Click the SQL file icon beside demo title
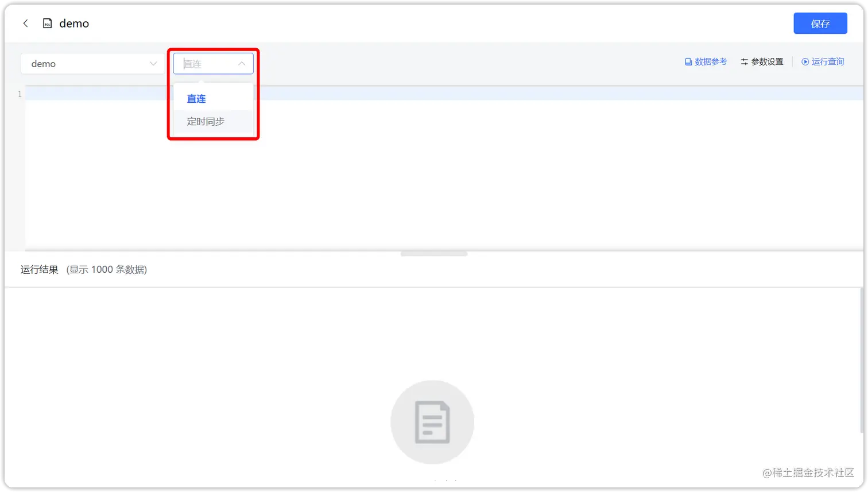This screenshot has width=868, height=492. [x=48, y=24]
